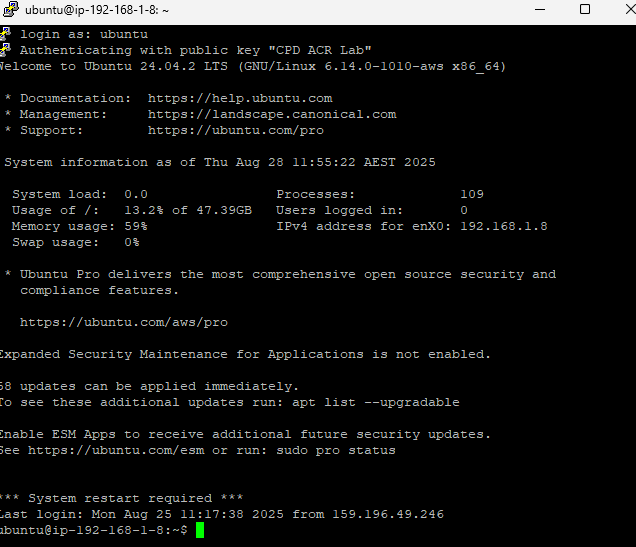The image size is (636, 547).
Task: Click the URL https://help.ubuntu.com
Action: tap(240, 99)
